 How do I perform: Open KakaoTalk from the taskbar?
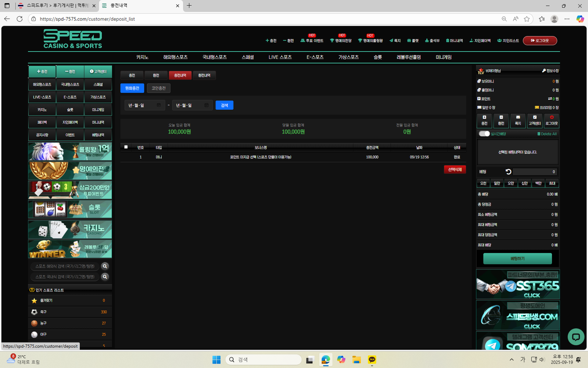click(372, 360)
